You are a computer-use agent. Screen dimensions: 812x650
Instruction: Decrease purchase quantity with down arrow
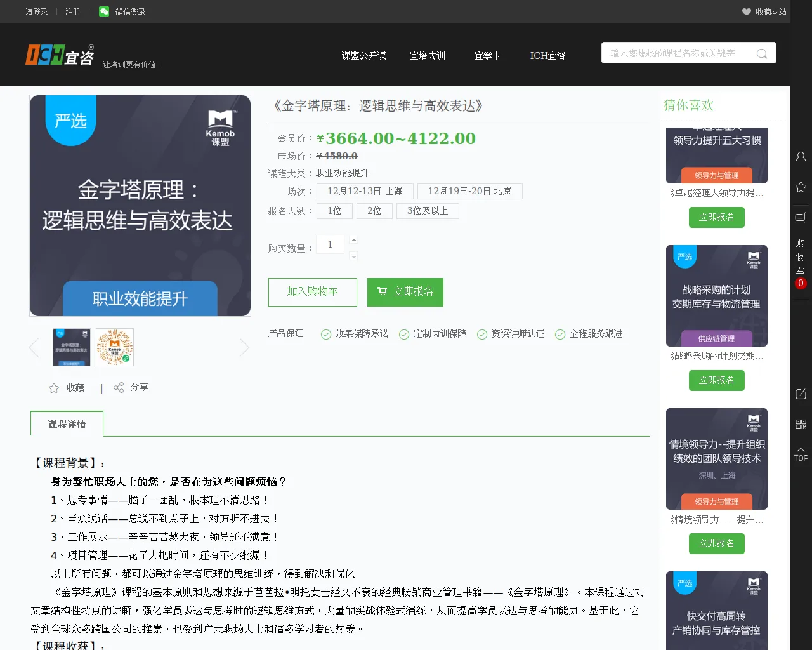pos(354,256)
